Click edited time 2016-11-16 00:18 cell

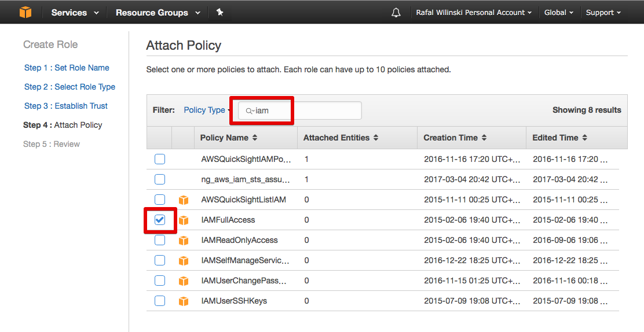(570, 281)
